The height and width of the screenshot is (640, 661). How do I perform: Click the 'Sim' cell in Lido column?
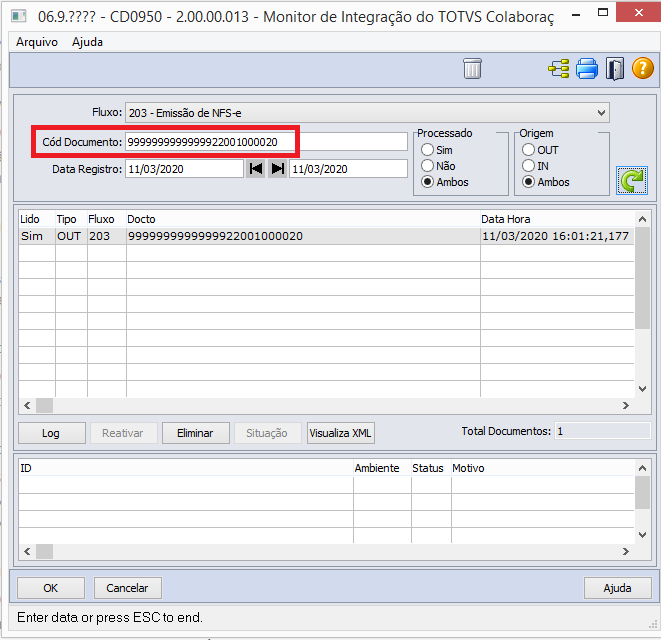click(x=37, y=236)
